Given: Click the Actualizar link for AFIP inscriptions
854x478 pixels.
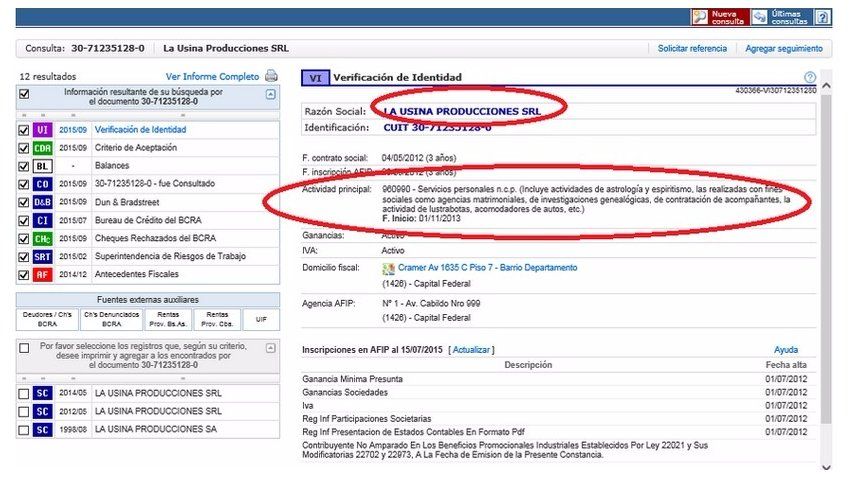Looking at the screenshot, I should pyautogui.click(x=471, y=350).
